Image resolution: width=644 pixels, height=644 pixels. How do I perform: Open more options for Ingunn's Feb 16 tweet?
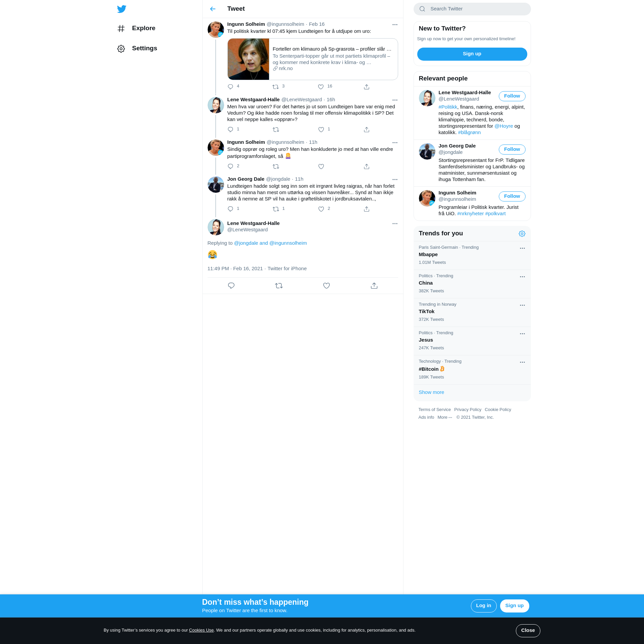coord(395,24)
